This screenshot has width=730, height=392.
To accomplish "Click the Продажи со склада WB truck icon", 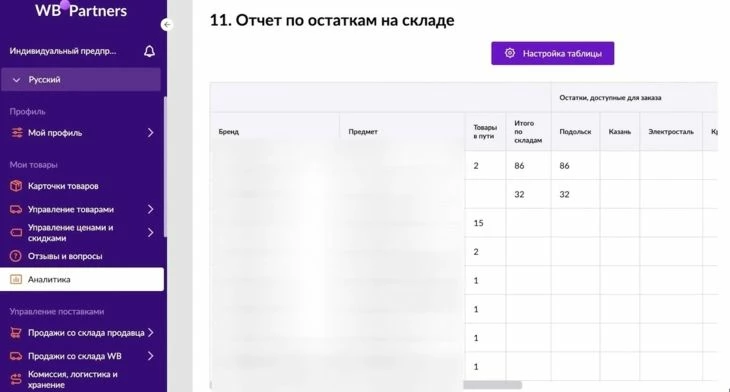I will pyautogui.click(x=16, y=356).
